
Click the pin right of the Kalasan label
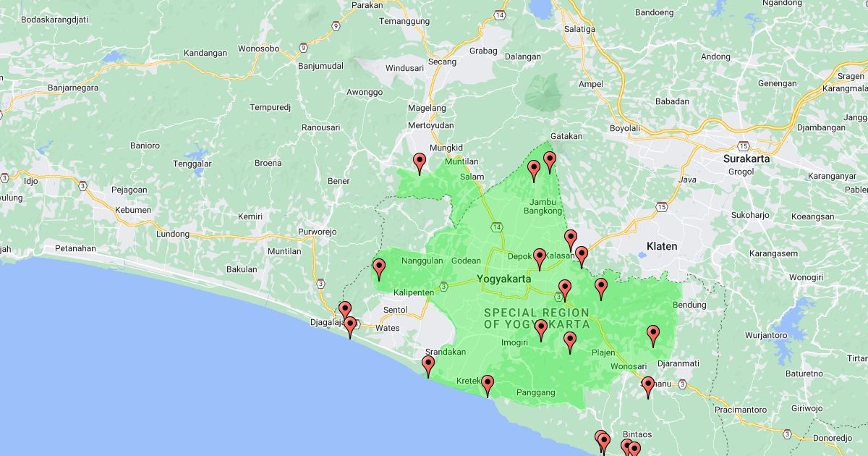[582, 256]
